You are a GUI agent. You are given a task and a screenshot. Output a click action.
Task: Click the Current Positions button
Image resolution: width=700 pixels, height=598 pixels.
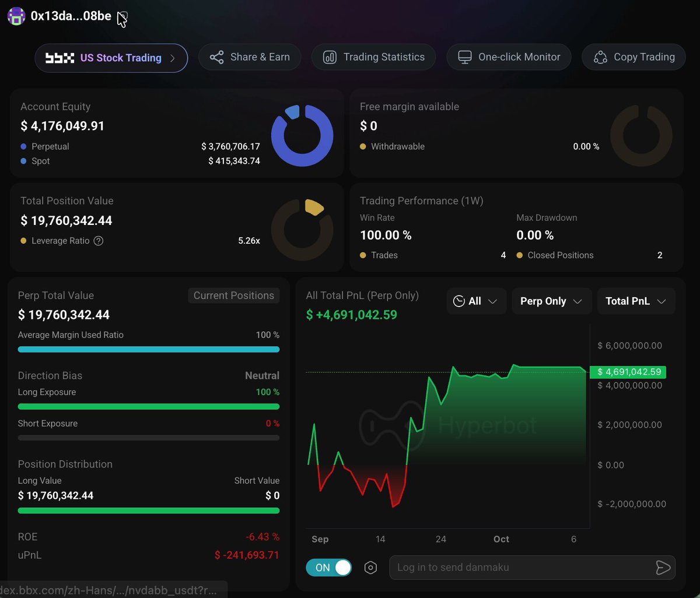[x=234, y=296]
